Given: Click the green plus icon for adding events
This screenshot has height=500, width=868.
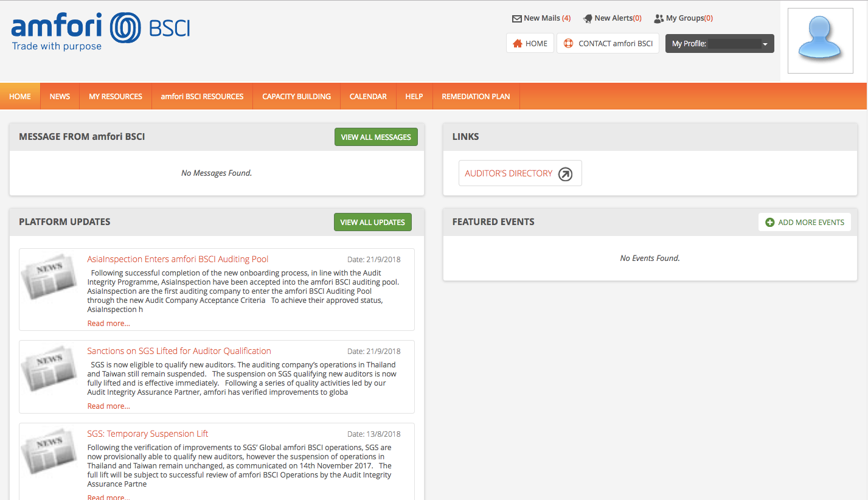Looking at the screenshot, I should pyautogui.click(x=770, y=223).
